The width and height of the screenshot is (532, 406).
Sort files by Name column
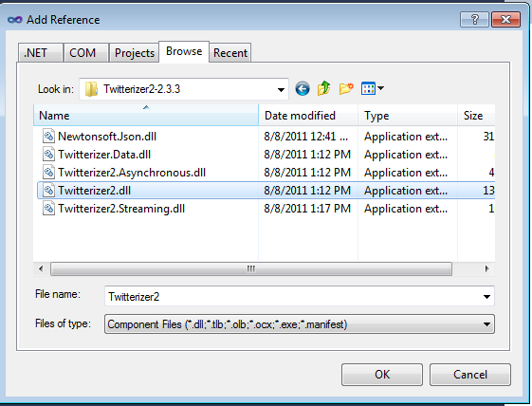pos(146,116)
